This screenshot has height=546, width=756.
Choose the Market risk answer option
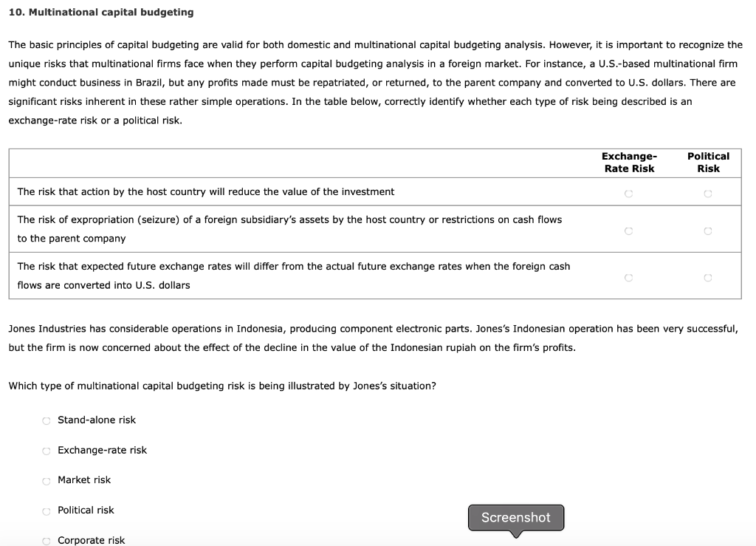[x=46, y=480]
